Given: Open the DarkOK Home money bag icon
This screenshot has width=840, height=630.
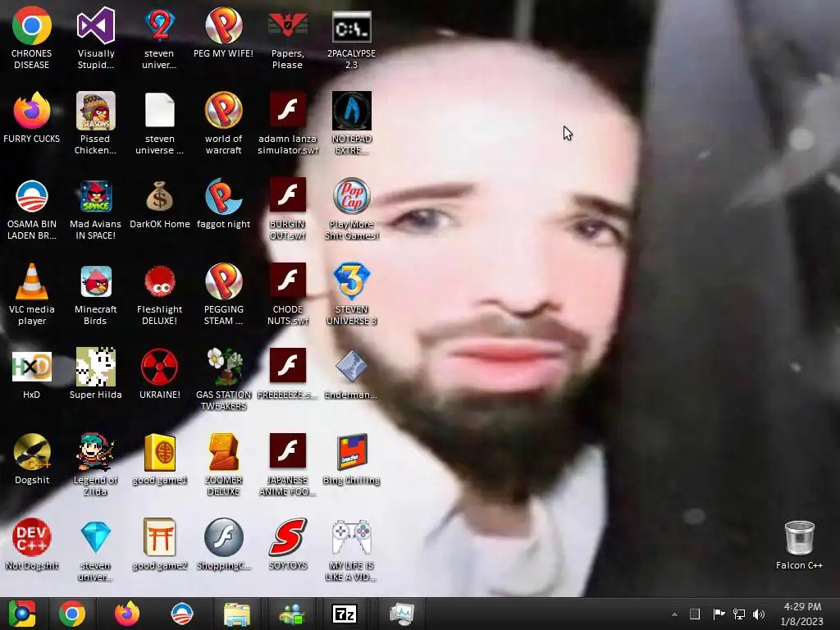Looking at the screenshot, I should (160, 196).
